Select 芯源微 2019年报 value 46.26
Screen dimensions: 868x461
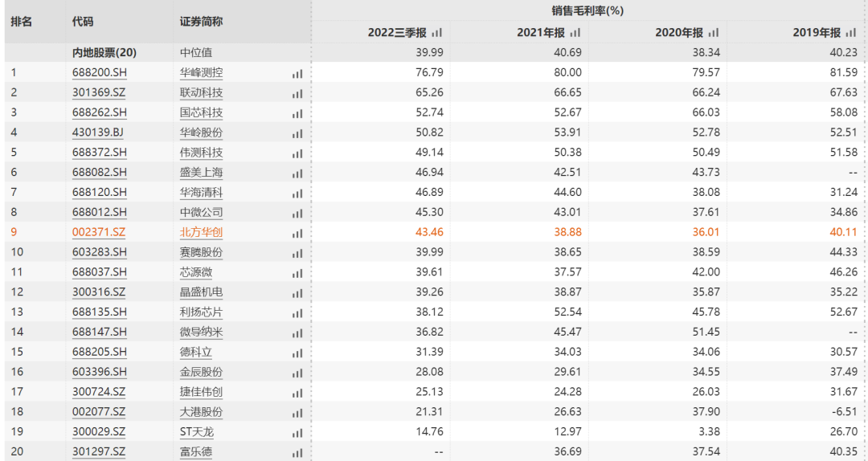844,271
